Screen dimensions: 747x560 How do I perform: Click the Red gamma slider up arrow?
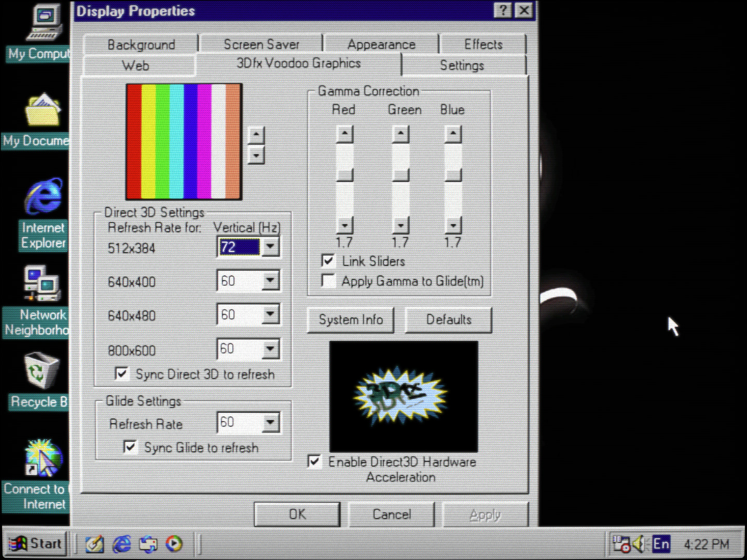(344, 134)
